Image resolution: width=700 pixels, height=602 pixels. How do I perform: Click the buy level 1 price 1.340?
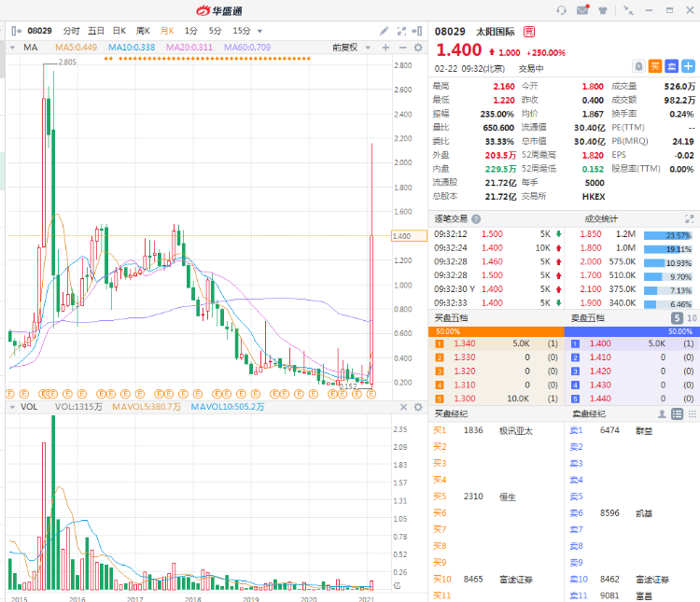[465, 343]
